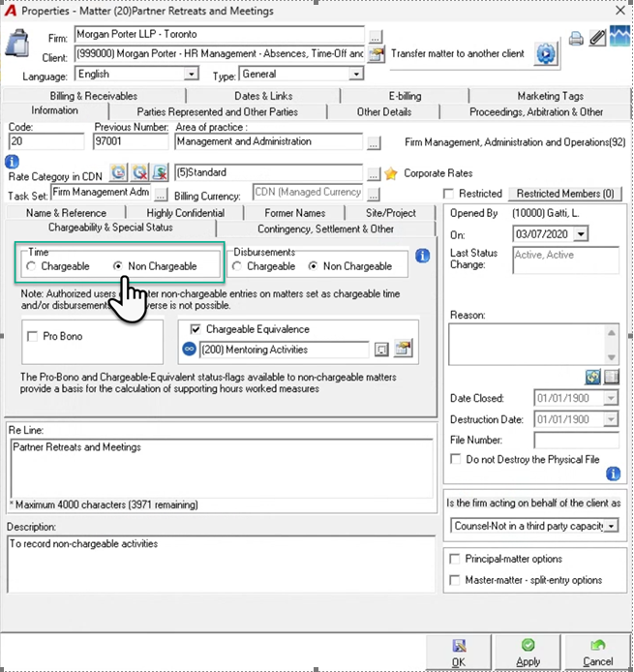Click the Cancel button
Viewport: 634px width, 672px height.
[597, 654]
